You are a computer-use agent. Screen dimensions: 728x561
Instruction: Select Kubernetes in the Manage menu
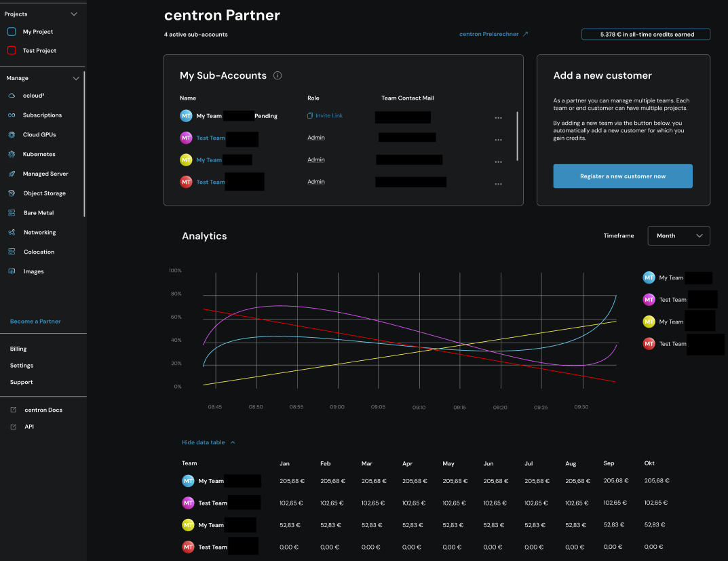(x=39, y=154)
